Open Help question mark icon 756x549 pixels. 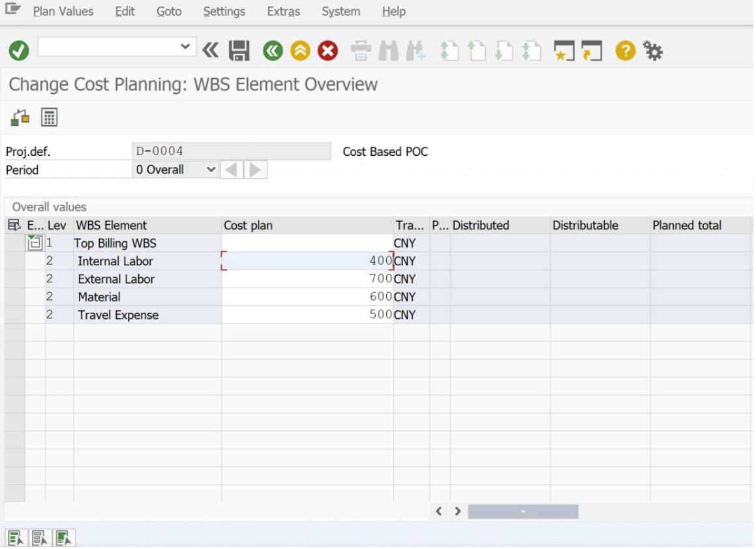pyautogui.click(x=626, y=51)
